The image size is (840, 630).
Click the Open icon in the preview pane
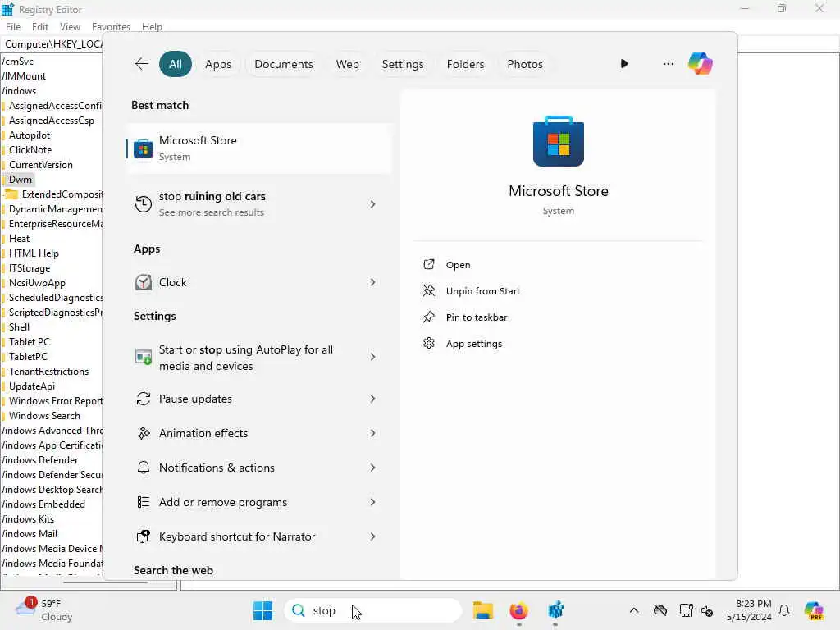[428, 264]
